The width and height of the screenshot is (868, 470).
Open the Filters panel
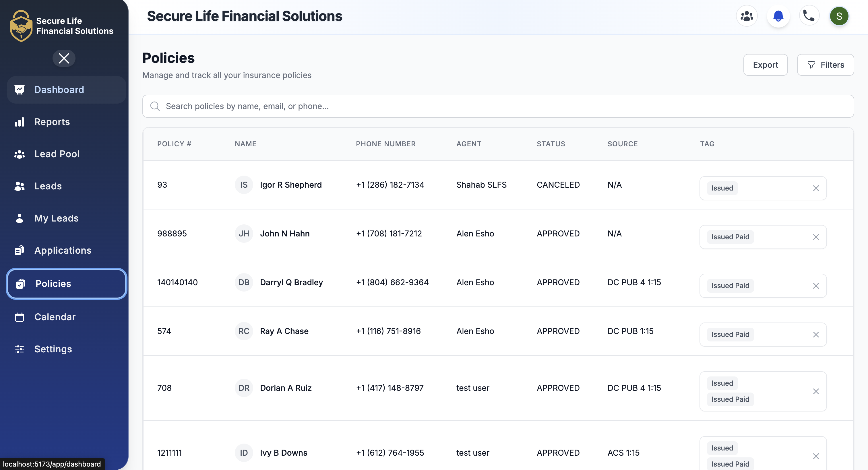825,65
